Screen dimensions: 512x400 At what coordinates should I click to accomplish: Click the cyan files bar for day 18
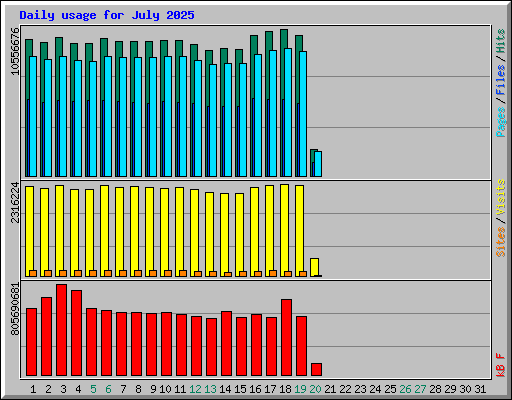[288, 112]
